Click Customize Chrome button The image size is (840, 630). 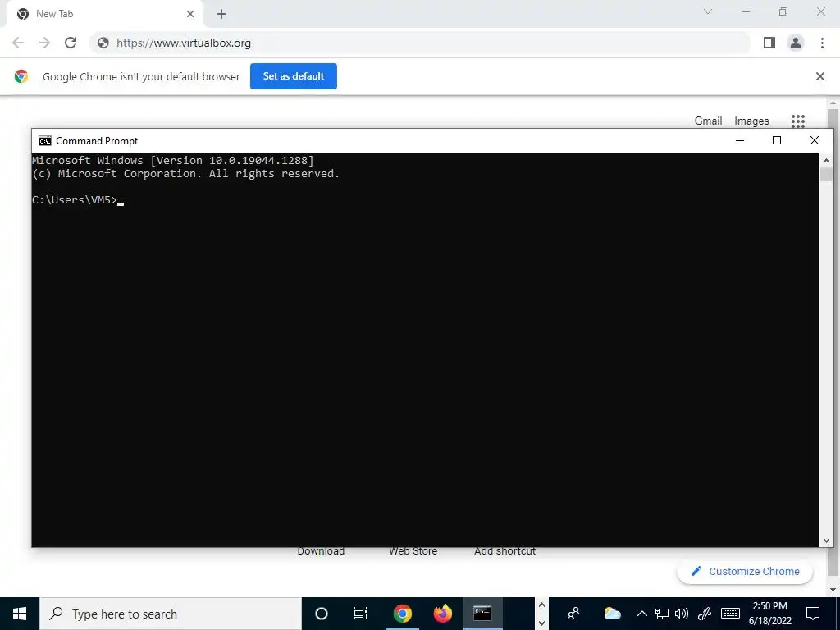[x=745, y=572]
